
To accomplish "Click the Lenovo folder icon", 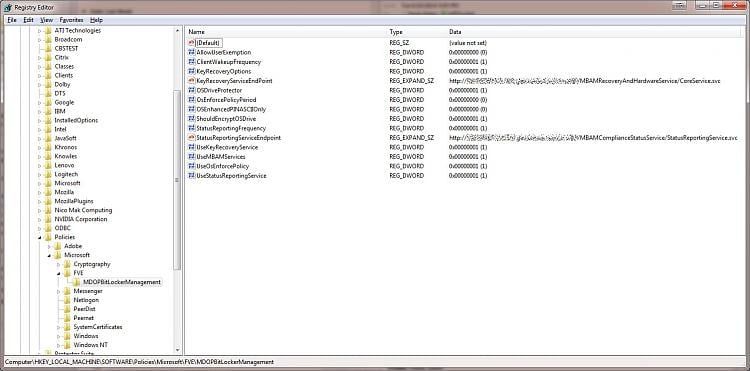I will point(48,165).
